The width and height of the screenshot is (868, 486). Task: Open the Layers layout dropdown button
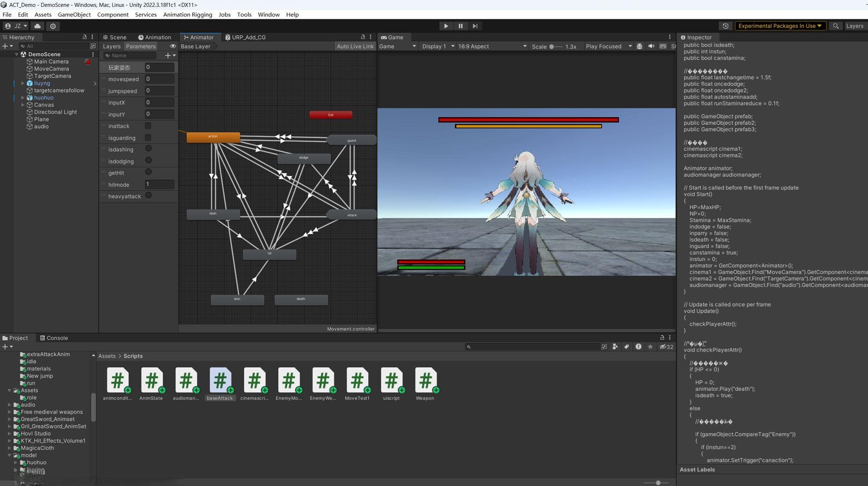pos(855,26)
